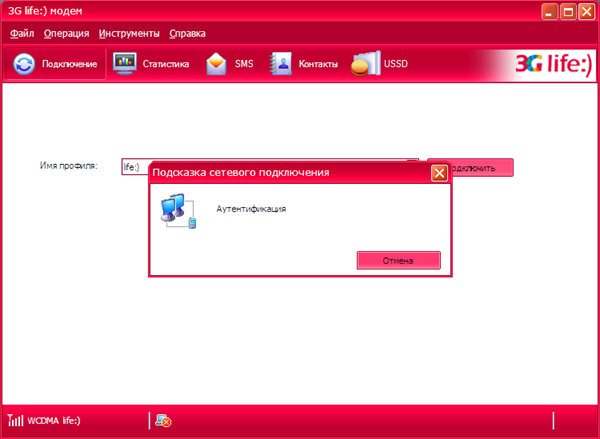Open the Файл menu
The width and height of the screenshot is (600, 439).
tap(21, 33)
